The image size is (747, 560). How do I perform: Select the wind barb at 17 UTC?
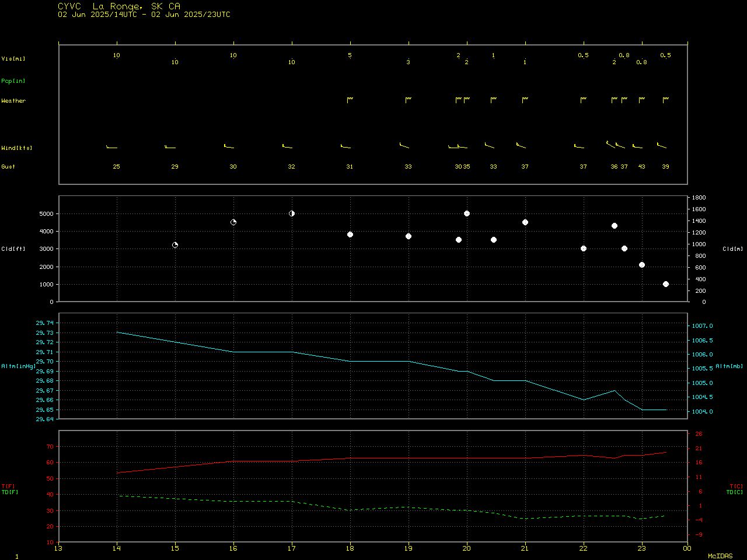(x=287, y=146)
